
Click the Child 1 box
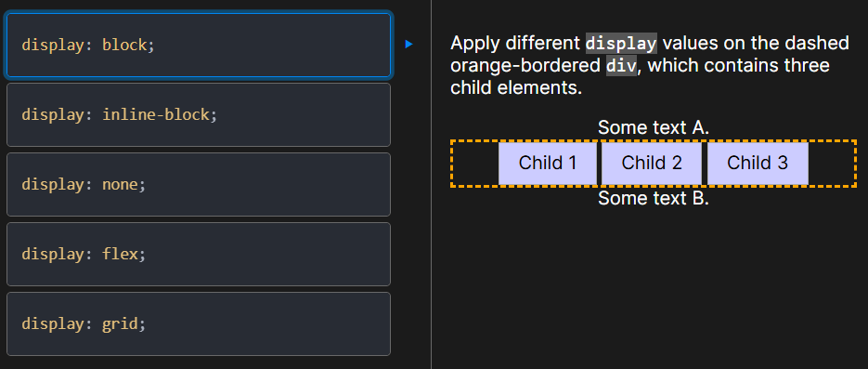548,164
